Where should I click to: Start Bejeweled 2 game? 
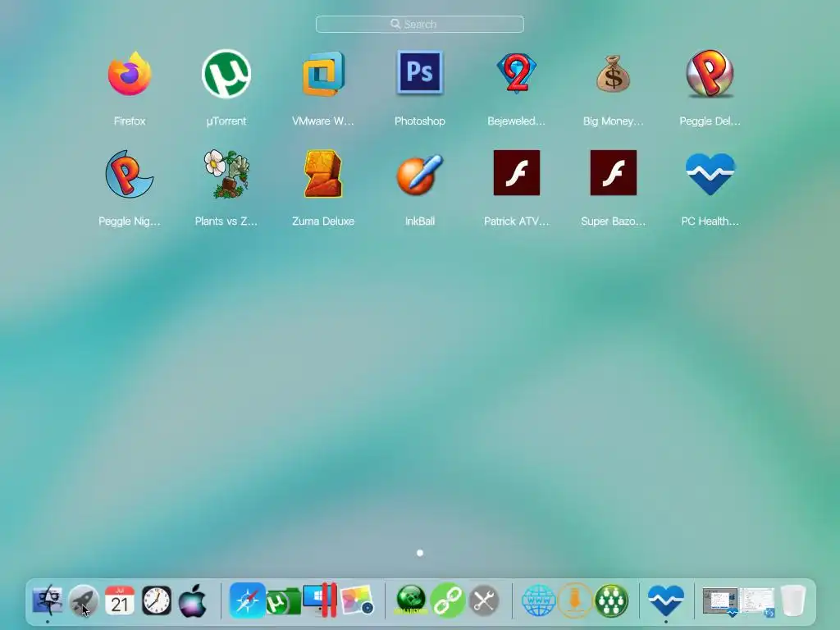pyautogui.click(x=517, y=73)
